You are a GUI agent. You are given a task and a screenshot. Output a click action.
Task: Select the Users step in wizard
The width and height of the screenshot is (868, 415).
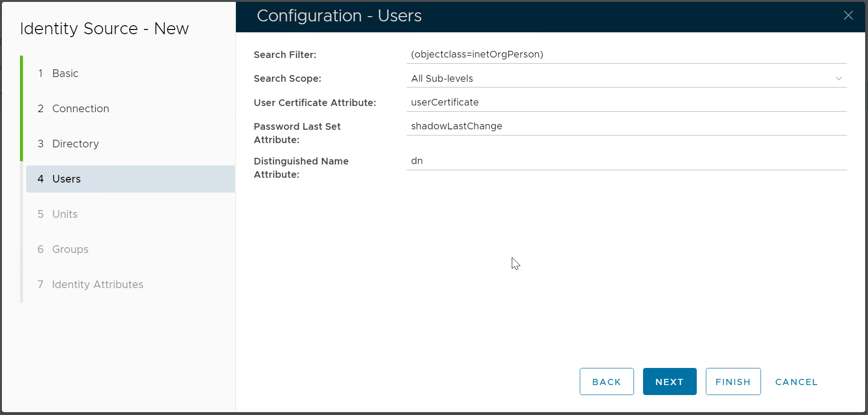(67, 179)
